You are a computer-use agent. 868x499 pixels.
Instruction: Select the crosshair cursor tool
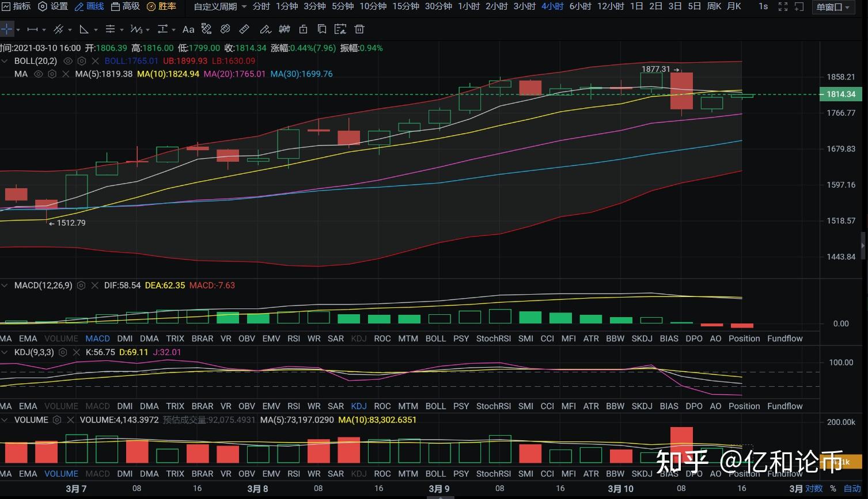6,29
